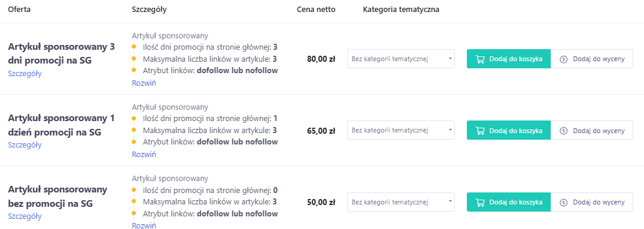The width and height of the screenshot is (644, 229).
Task: Expand details with Rozwiń for bez promocji offer
Action: [x=144, y=225]
